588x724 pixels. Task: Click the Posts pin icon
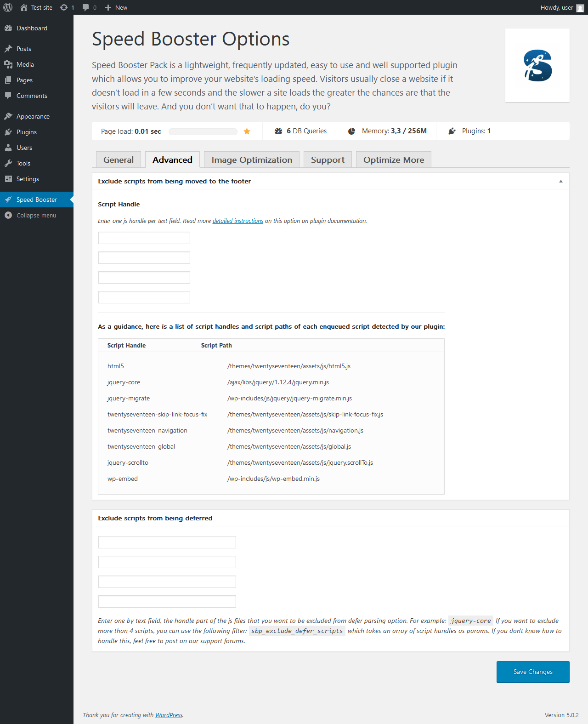[8, 49]
